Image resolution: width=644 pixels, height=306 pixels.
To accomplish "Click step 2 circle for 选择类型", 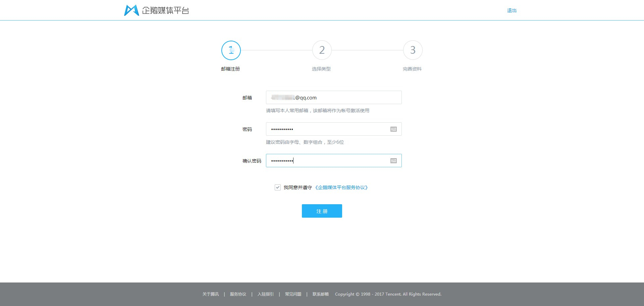I will 322,50.
